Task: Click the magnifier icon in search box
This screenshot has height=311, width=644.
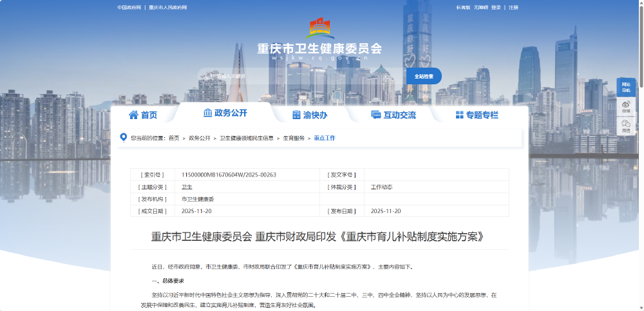Action: click(208, 76)
